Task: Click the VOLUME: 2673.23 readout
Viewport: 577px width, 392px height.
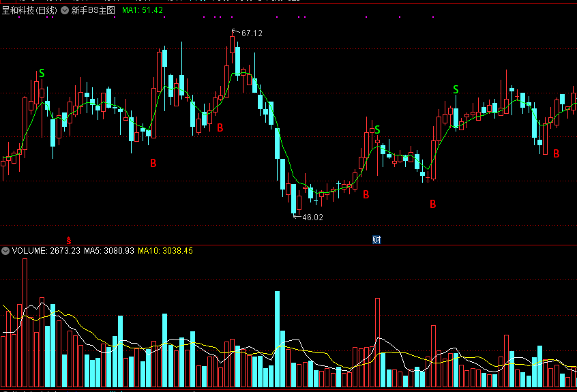Action: coord(46,251)
